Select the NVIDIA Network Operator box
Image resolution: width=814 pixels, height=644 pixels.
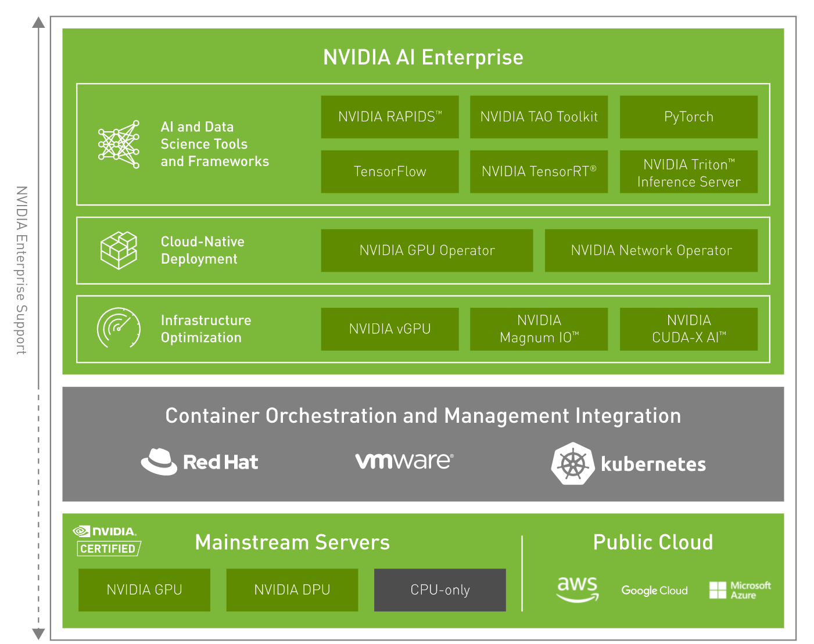point(651,250)
